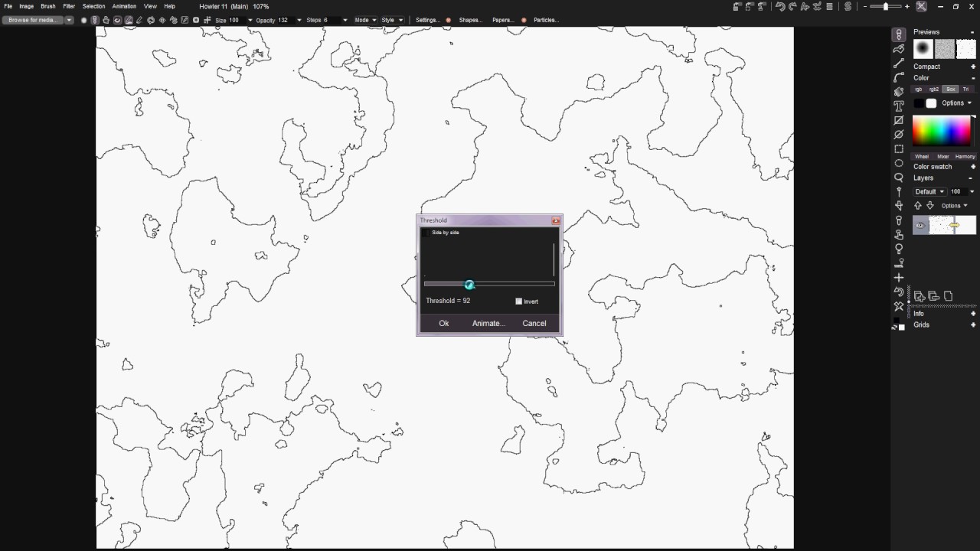980x551 pixels.
Task: Open the Mode dropdown
Action: click(364, 20)
